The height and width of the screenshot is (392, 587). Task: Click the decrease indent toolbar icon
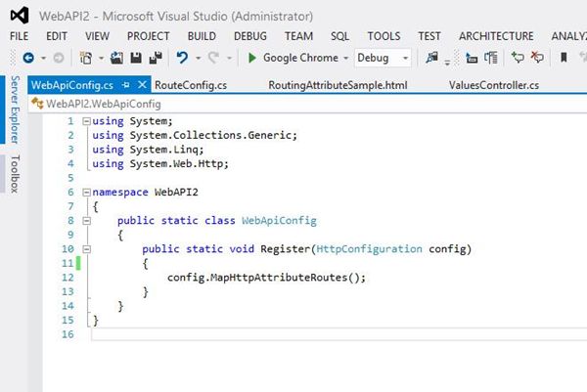click(x=472, y=58)
